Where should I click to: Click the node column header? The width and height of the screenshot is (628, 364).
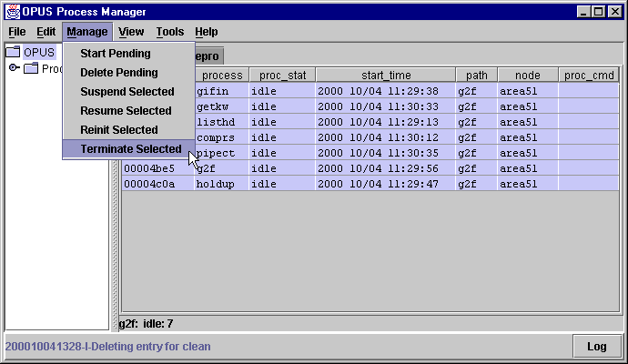coord(528,76)
